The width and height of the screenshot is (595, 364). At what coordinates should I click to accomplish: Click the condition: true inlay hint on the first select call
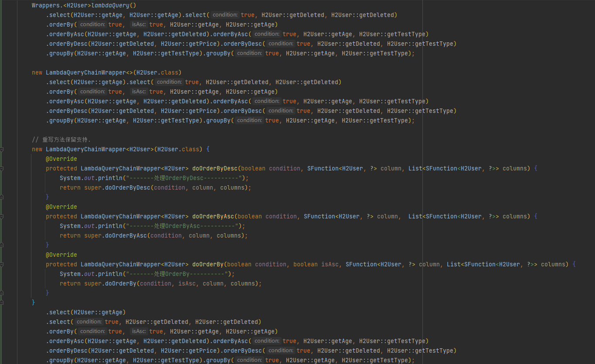click(225, 15)
